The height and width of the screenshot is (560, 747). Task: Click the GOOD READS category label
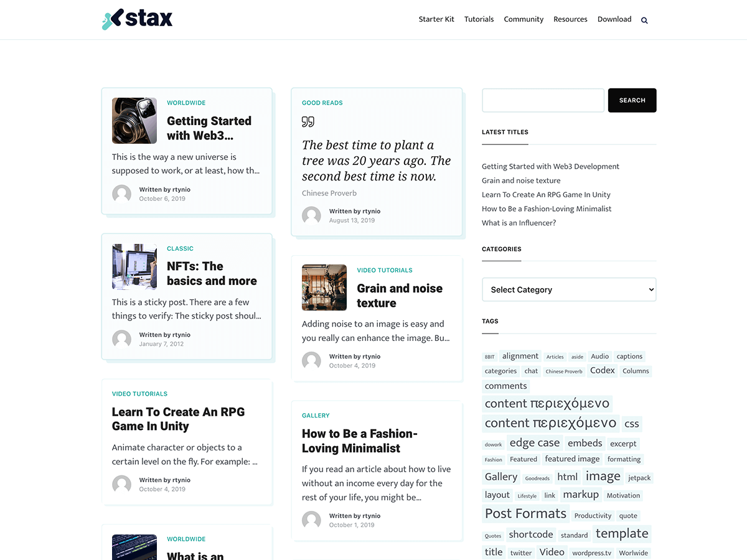pyautogui.click(x=322, y=103)
